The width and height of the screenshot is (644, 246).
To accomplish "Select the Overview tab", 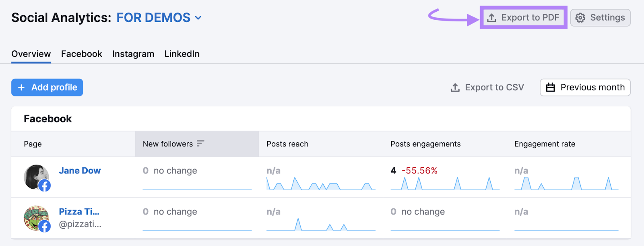I will coord(31,54).
